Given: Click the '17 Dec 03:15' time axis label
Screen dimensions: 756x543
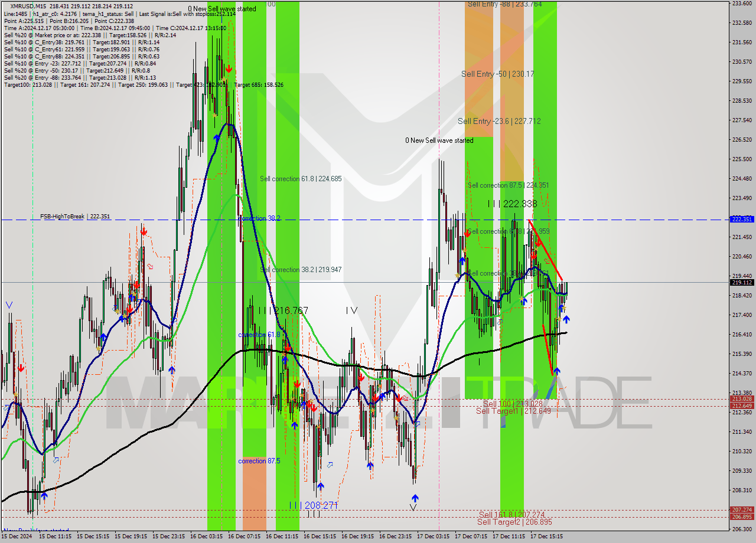Looking at the screenshot, I should tap(434, 537).
